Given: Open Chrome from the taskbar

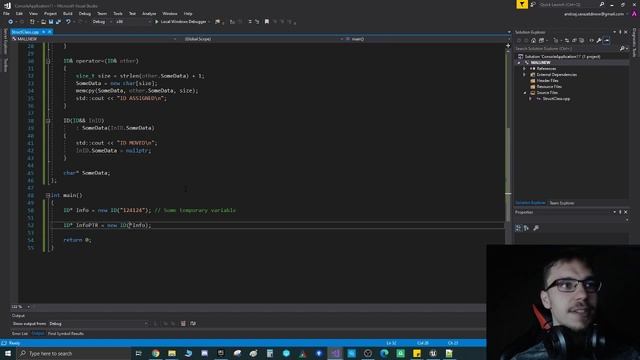Looking at the screenshot, I should 156,353.
